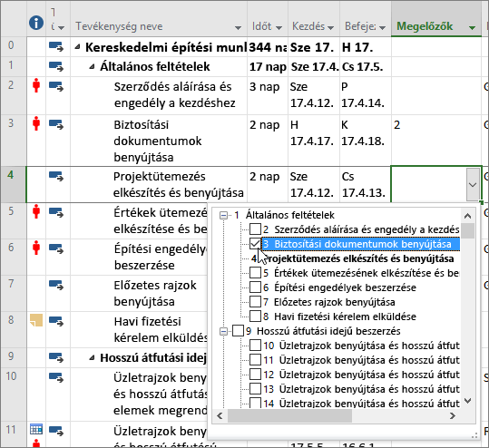Click red overallocation person icon in row 5
The width and height of the screenshot is (489, 448).
(36, 211)
